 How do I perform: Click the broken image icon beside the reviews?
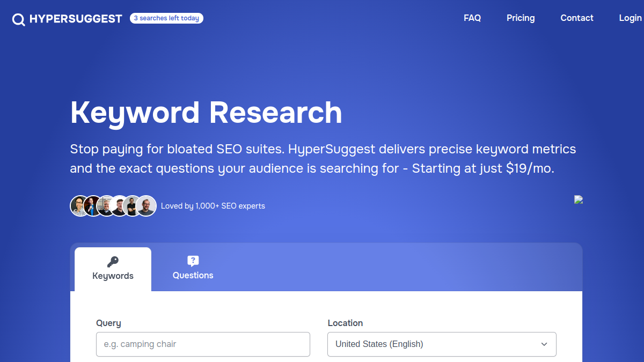click(579, 200)
